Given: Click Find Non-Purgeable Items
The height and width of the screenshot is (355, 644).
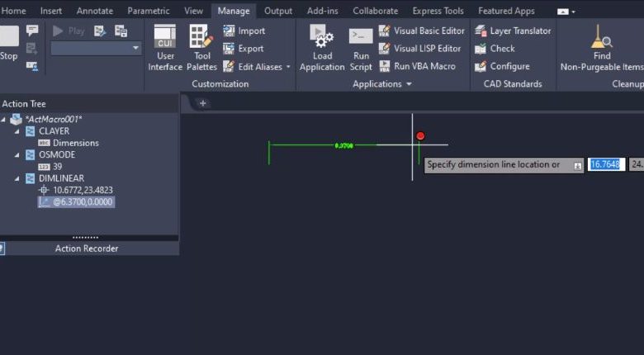Looking at the screenshot, I should click(602, 48).
